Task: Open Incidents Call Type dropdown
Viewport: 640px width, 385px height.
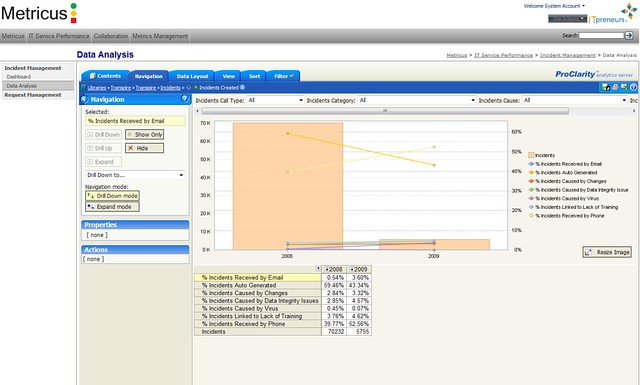Action: [x=276, y=100]
